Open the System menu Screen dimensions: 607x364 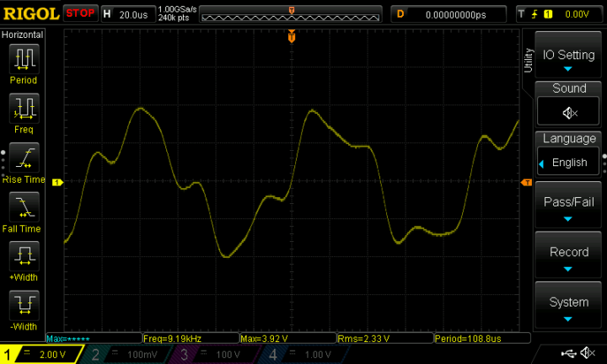568,306
